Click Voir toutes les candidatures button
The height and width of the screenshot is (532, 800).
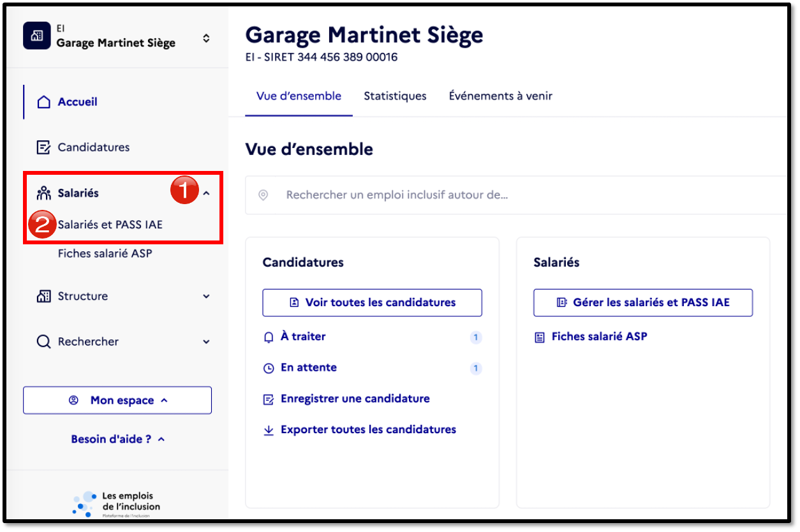372,302
